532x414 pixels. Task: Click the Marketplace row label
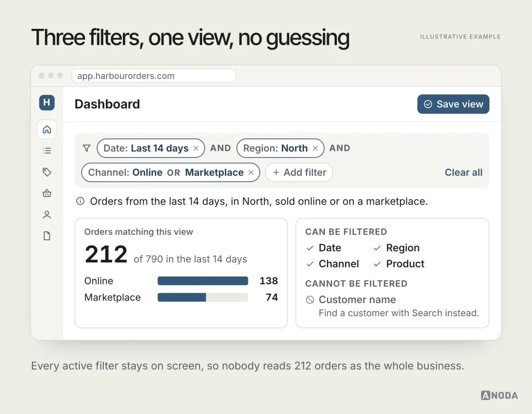coord(113,297)
